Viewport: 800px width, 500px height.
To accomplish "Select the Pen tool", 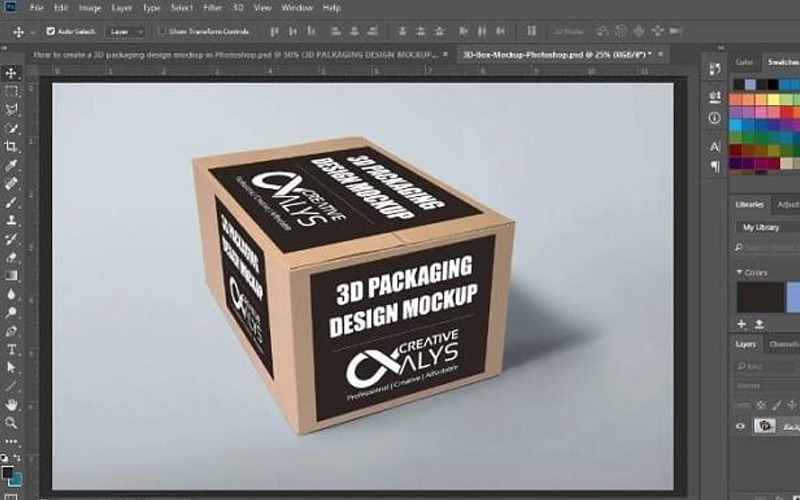I will pyautogui.click(x=11, y=331).
